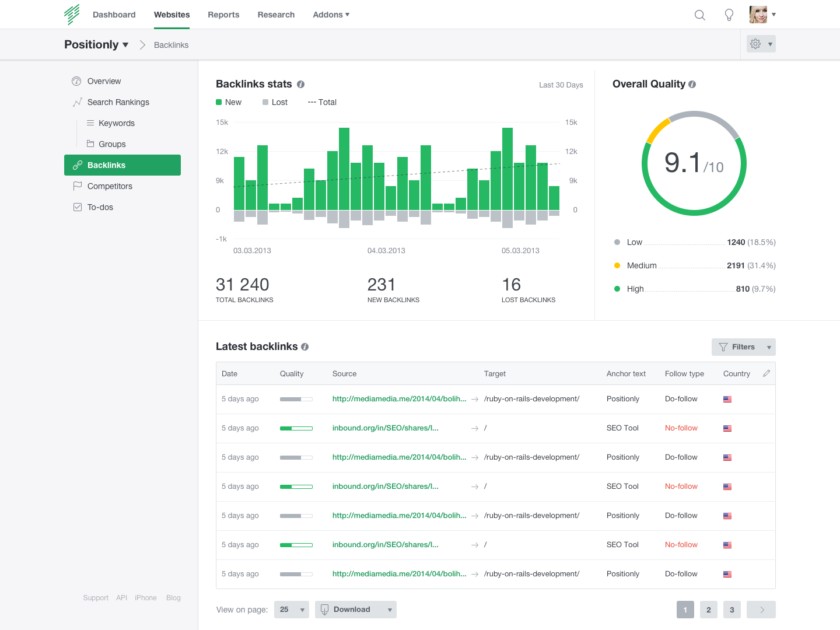This screenshot has width=840, height=630.
Task: Open first inbound.org source link
Action: 386,428
